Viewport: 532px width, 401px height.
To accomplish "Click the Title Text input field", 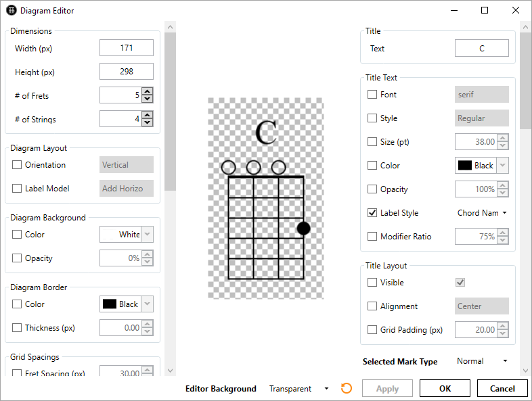I will (481, 48).
